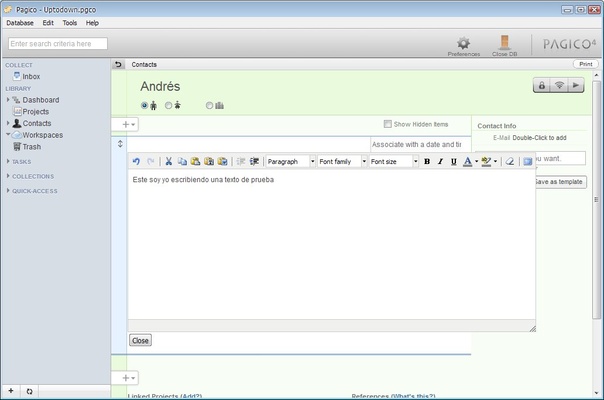The height and width of the screenshot is (400, 604).
Task: Click the search criteria input field
Action: [x=58, y=44]
